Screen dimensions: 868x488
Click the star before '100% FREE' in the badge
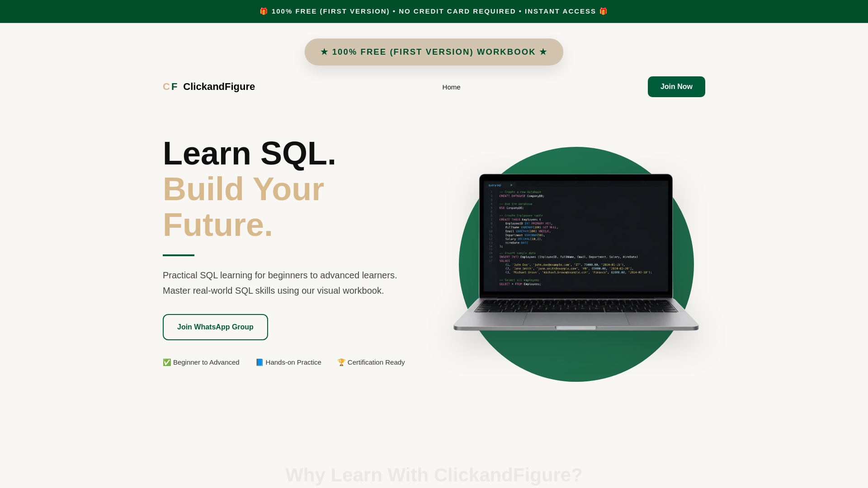point(324,52)
